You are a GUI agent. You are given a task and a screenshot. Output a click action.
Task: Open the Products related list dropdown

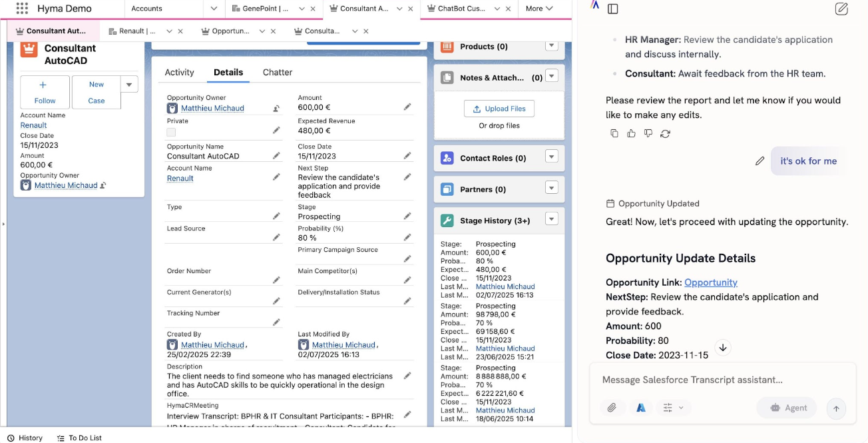551,45
